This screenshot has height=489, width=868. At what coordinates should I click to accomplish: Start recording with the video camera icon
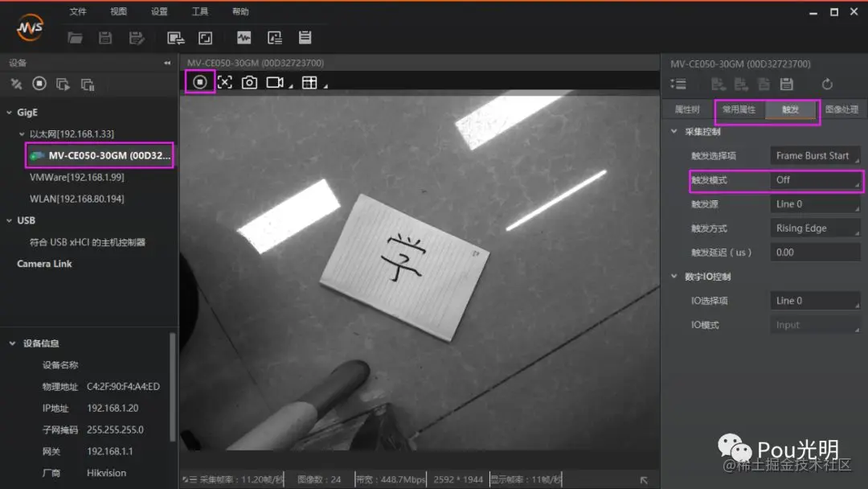[x=275, y=83]
